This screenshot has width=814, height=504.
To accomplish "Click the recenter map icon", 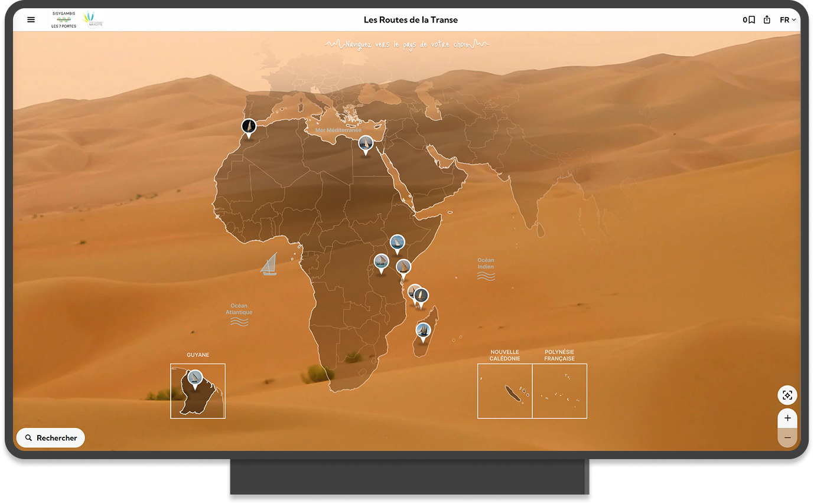I will click(787, 395).
